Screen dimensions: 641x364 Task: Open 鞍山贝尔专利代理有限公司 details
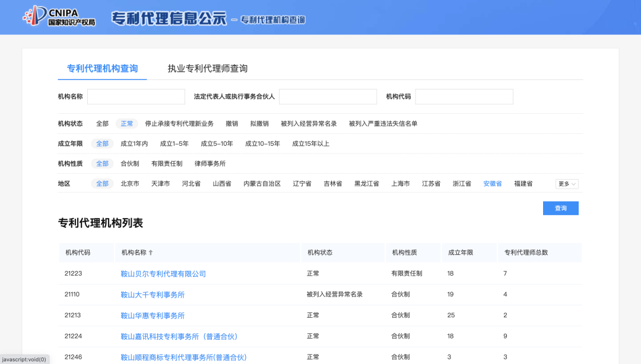coord(163,273)
